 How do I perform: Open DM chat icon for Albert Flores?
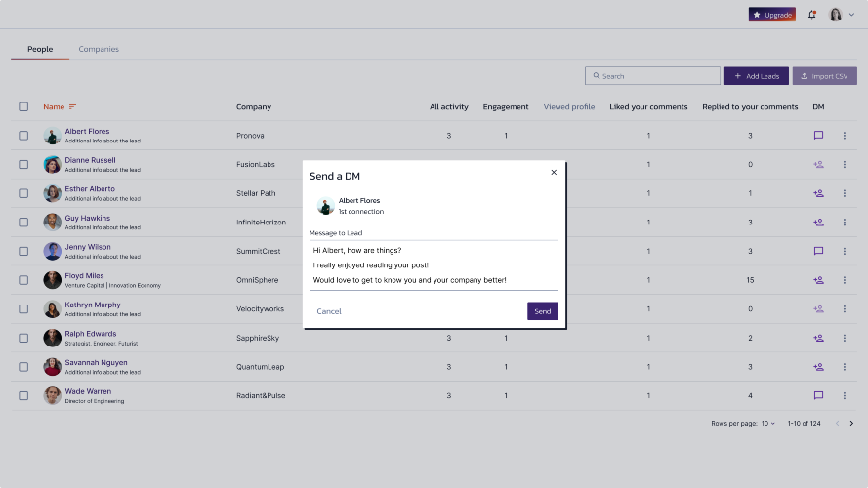[x=818, y=136]
